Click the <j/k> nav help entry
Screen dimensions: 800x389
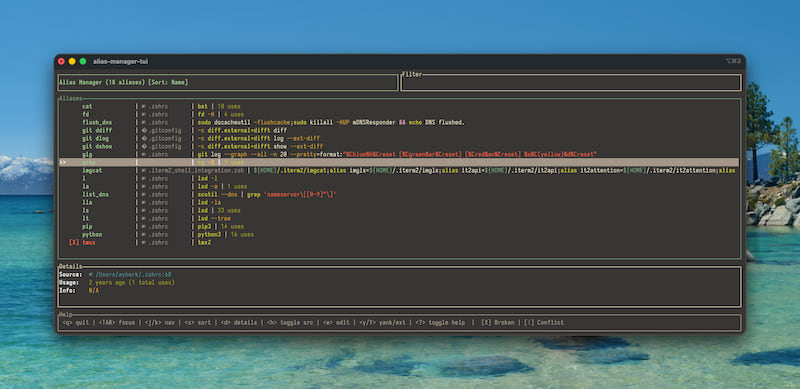160,323
